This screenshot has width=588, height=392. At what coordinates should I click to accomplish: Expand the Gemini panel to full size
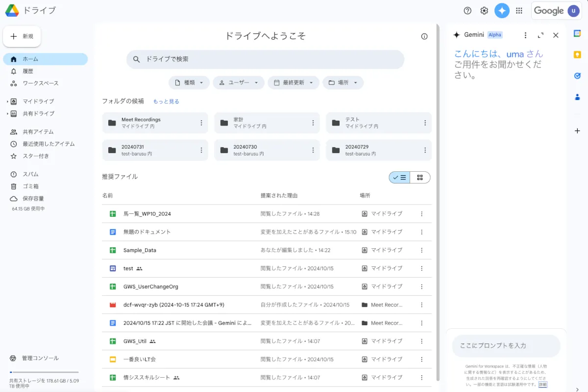coord(540,35)
